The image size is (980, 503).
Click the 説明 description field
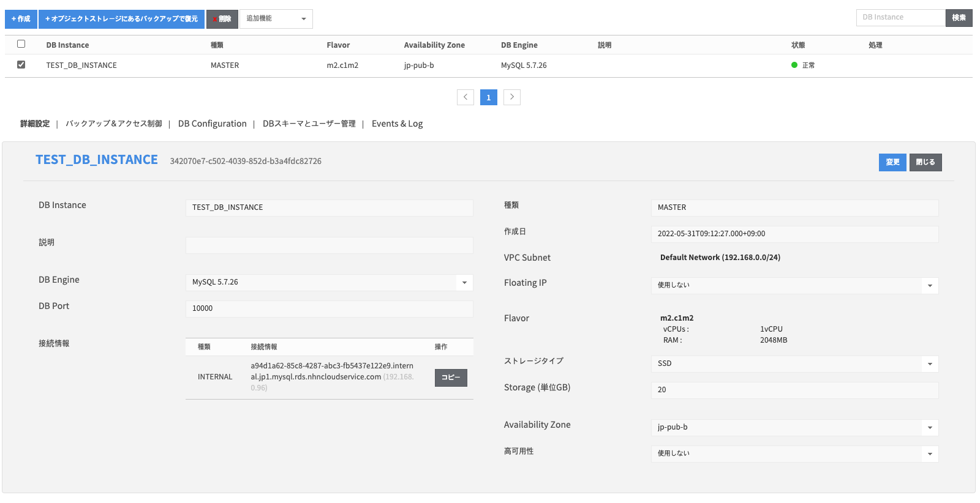pyautogui.click(x=330, y=245)
